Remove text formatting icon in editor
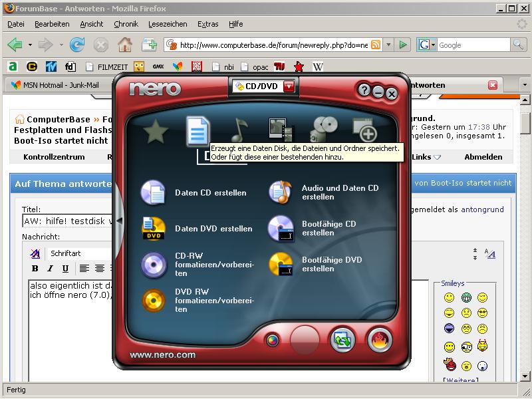Viewport: 532px width, 399px height. click(35, 253)
